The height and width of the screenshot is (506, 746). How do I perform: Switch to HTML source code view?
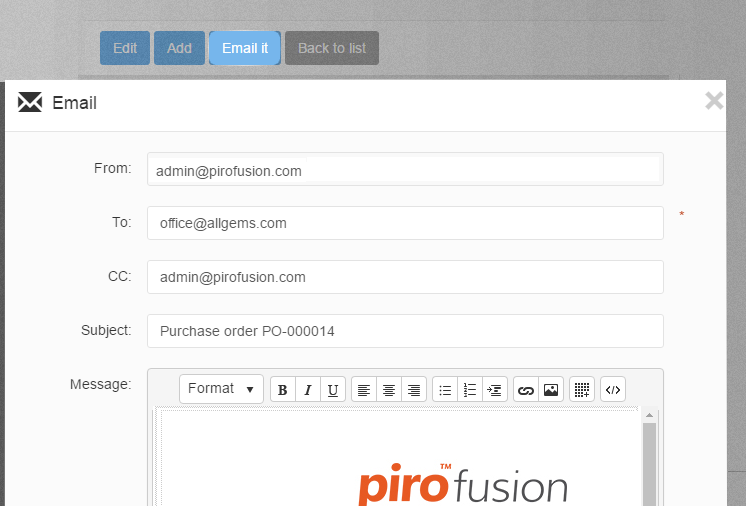[613, 389]
